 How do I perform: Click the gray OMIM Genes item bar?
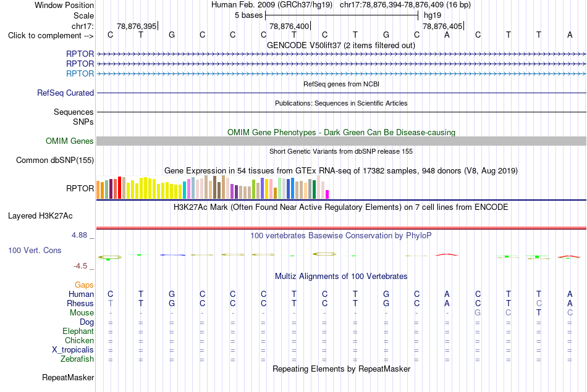click(x=341, y=141)
